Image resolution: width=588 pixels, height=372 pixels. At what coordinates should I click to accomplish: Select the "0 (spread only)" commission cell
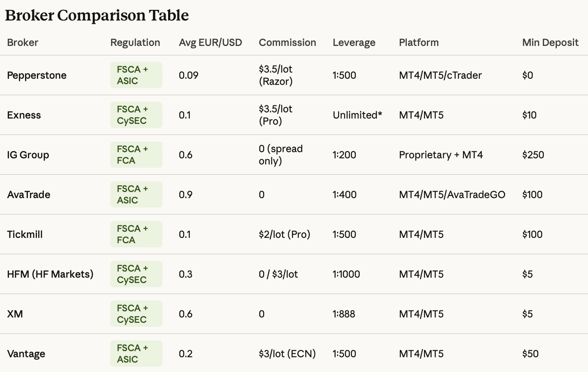coord(281,155)
